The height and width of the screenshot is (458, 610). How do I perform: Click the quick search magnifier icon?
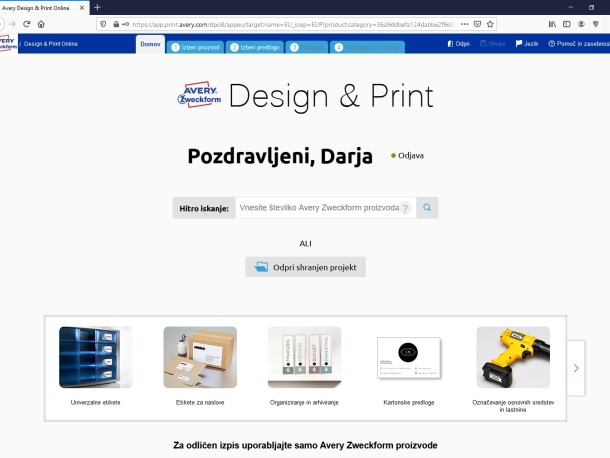coord(427,208)
